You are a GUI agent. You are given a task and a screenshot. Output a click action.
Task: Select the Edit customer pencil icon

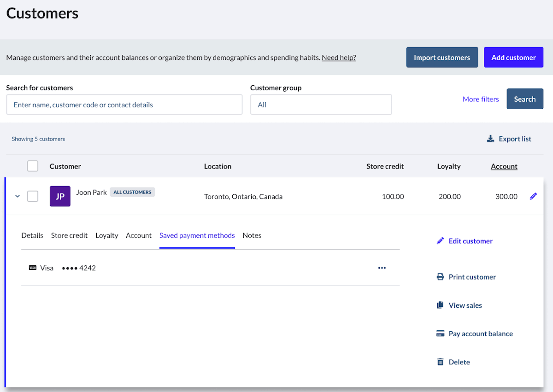[x=441, y=240]
